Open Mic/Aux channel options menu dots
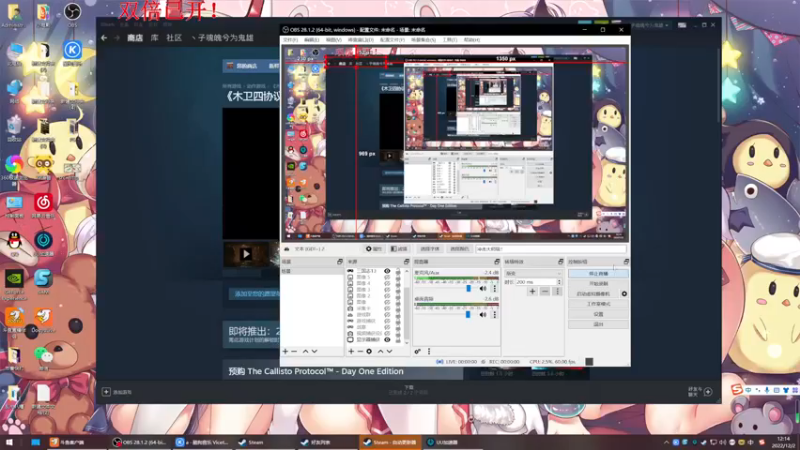This screenshot has width=800, height=450. point(494,289)
